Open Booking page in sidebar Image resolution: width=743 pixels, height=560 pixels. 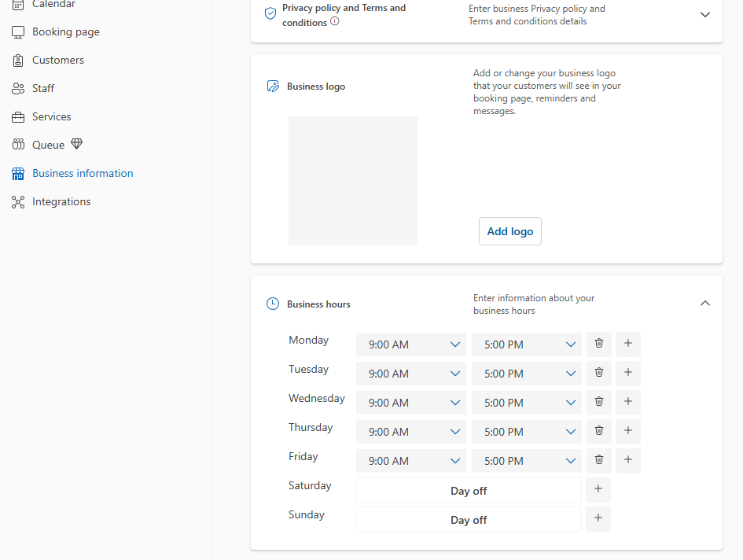66,31
